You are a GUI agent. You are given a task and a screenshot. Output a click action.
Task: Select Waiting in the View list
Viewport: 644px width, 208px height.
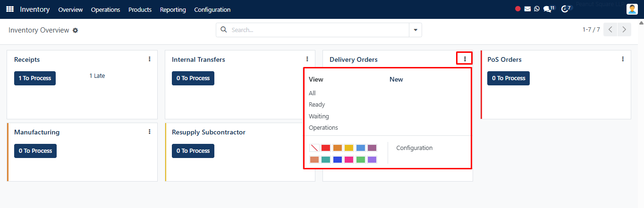point(319,116)
